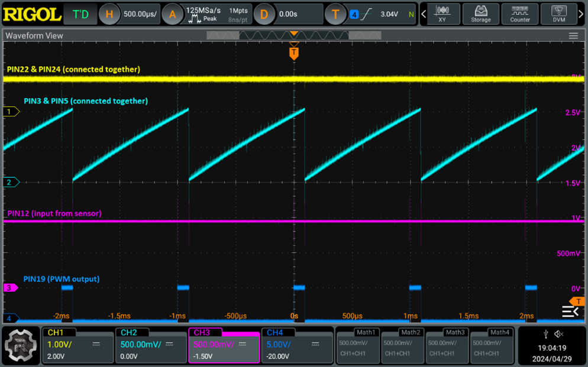The height and width of the screenshot is (367, 588).
Task: Click the muted speaker sound icon
Action: (559, 334)
